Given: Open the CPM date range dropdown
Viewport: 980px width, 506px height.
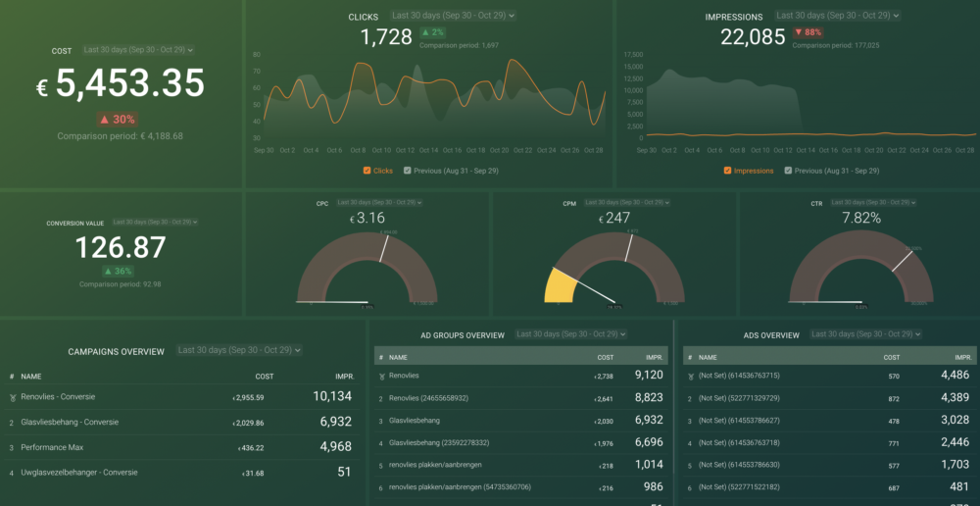Looking at the screenshot, I should (627, 203).
